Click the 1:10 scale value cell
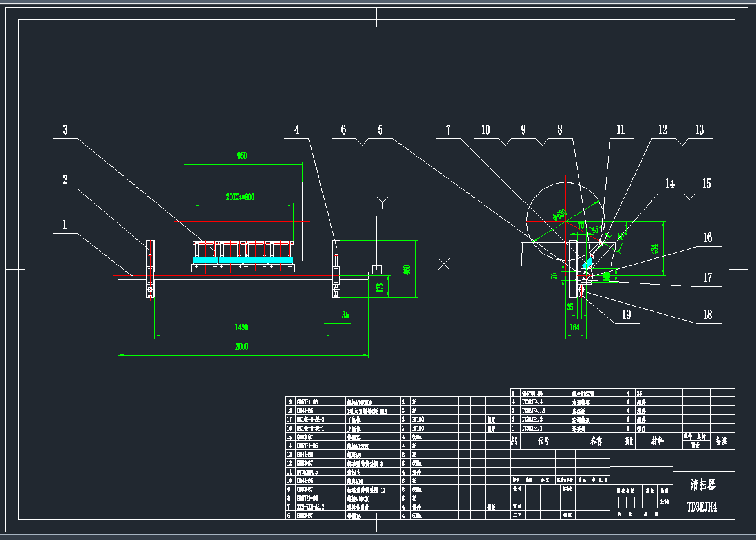The width and height of the screenshot is (756, 540). tap(665, 502)
